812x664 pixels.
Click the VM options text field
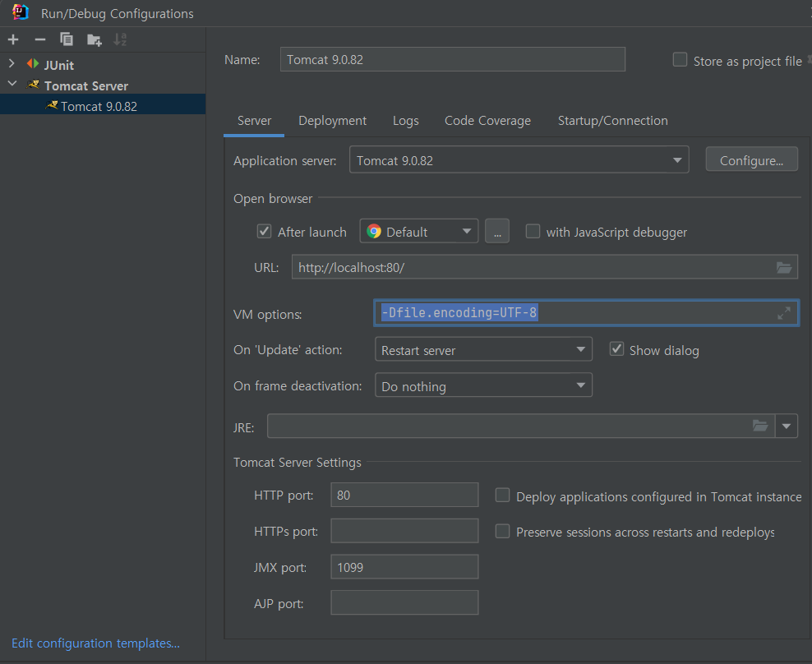tap(586, 313)
